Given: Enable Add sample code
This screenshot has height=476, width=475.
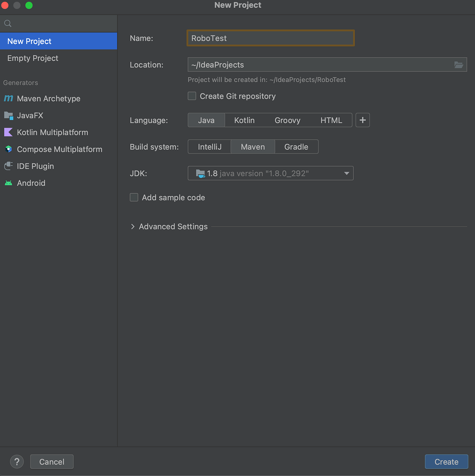Looking at the screenshot, I should (x=134, y=197).
